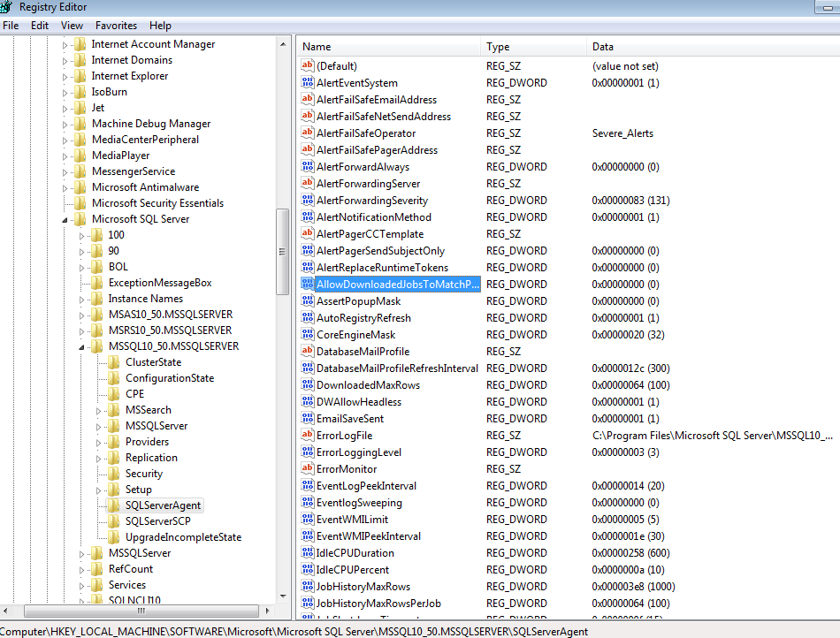
Task: Open the View menu
Action: 72,25
